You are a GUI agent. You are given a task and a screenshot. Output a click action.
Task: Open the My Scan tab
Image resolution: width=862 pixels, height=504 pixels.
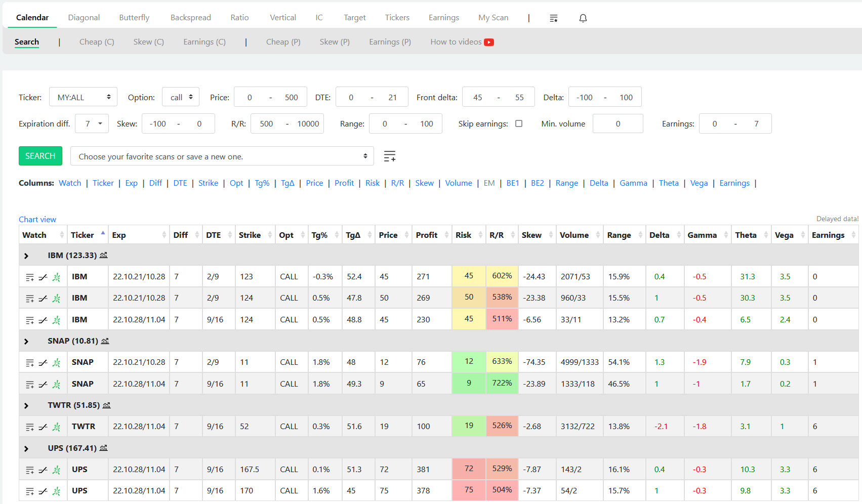coord(493,18)
